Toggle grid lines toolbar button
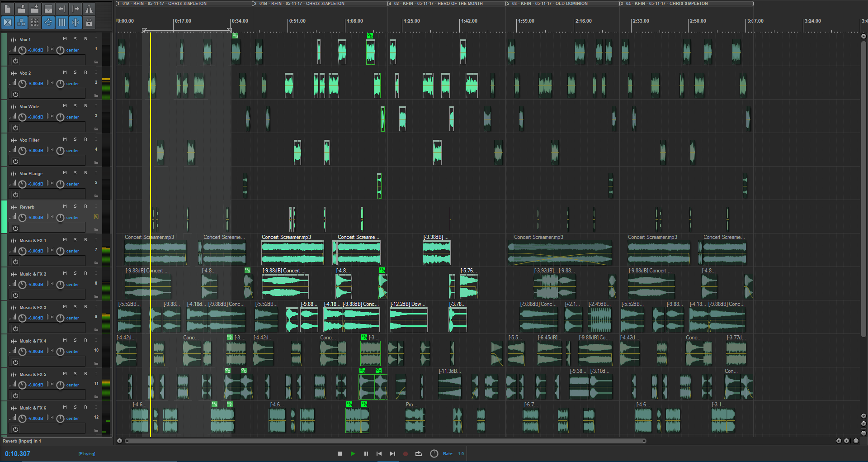Viewport: 868px width, 462px height. pos(62,22)
